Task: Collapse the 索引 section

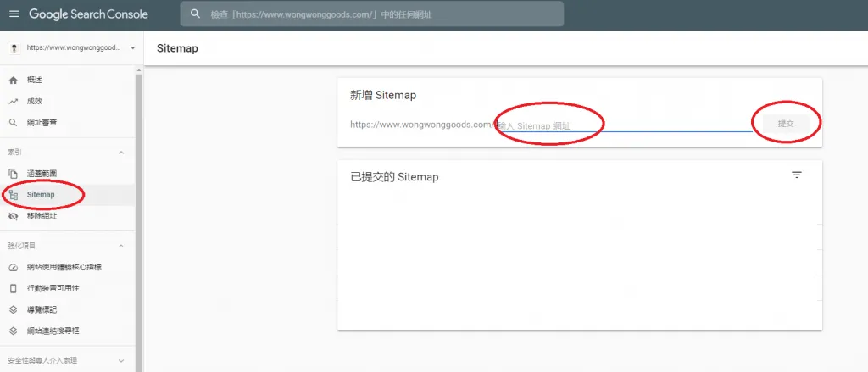Action: tap(120, 153)
